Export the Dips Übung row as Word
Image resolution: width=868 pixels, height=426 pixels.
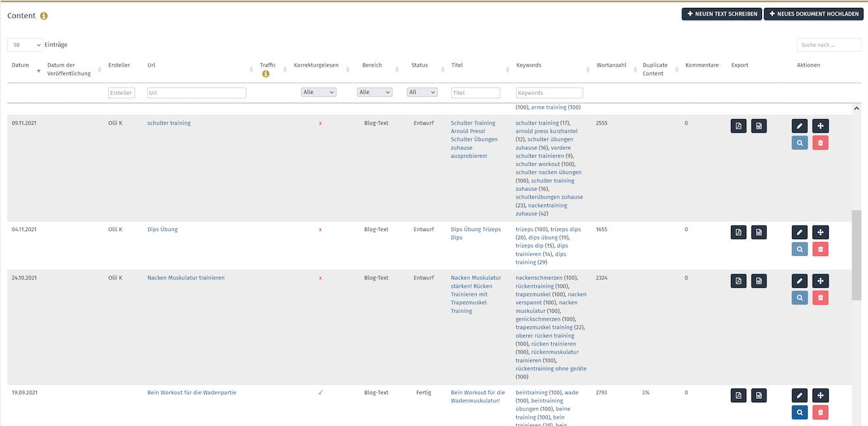759,232
